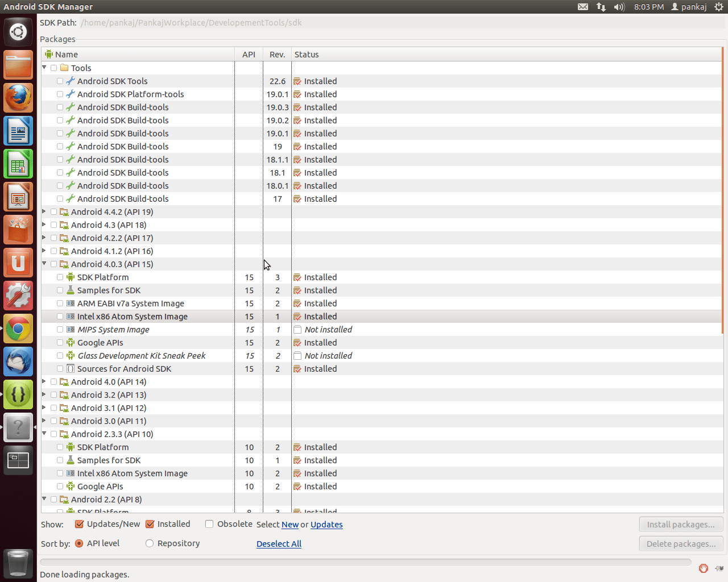Launch Google Chrome from the dock
The height and width of the screenshot is (582, 728).
[18, 329]
